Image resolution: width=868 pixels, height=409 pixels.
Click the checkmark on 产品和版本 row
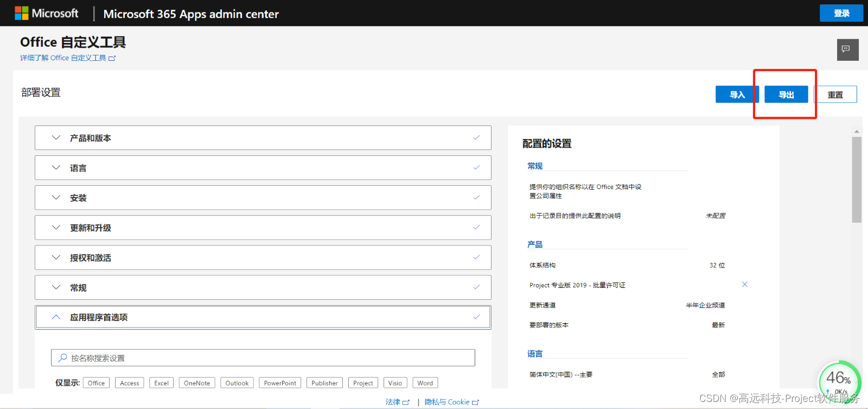tap(476, 137)
